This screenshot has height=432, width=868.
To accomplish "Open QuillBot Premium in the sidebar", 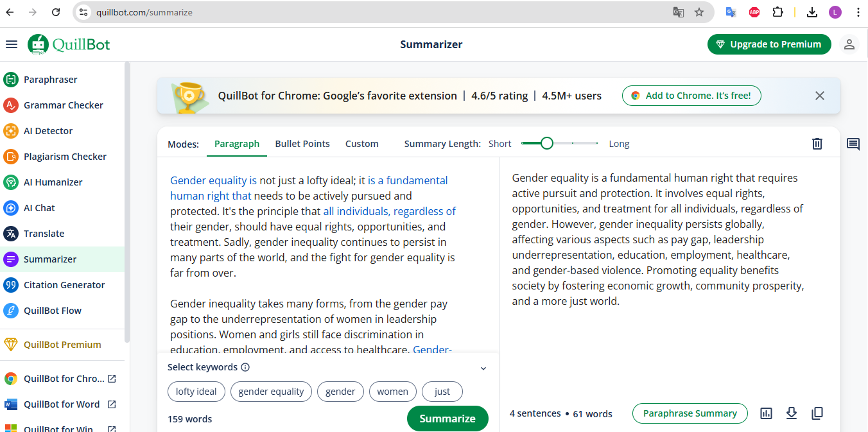I will pos(62,345).
